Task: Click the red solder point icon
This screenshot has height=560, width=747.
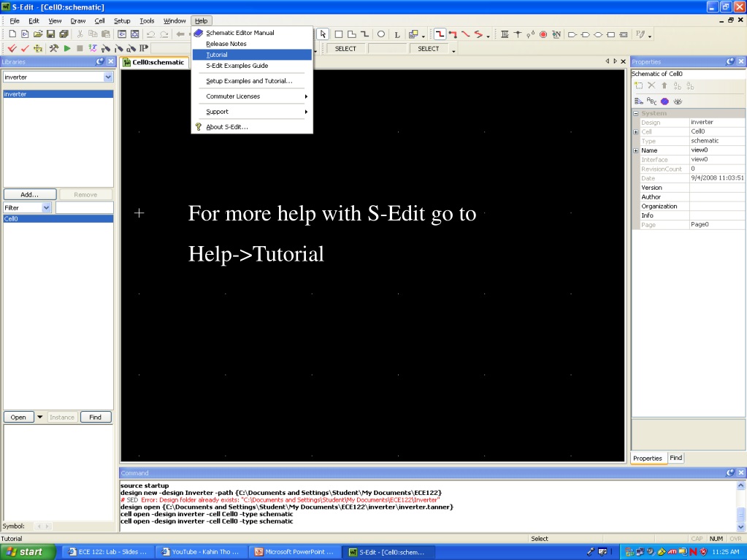Action: 543,34
